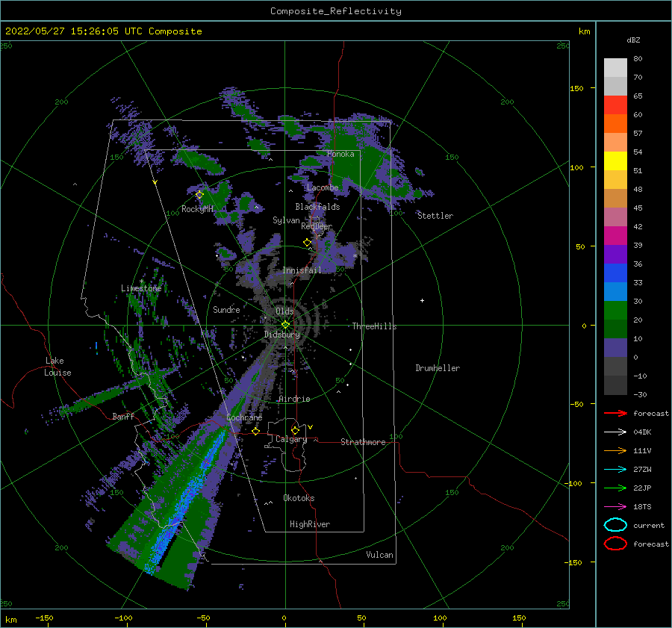Click the Ponoka town label

[x=340, y=154]
